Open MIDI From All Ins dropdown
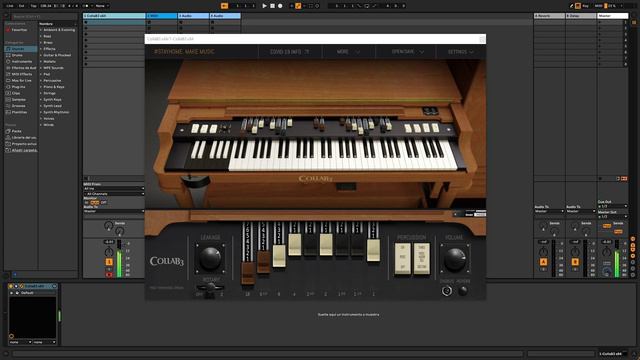The height and width of the screenshot is (360, 640). point(114,189)
